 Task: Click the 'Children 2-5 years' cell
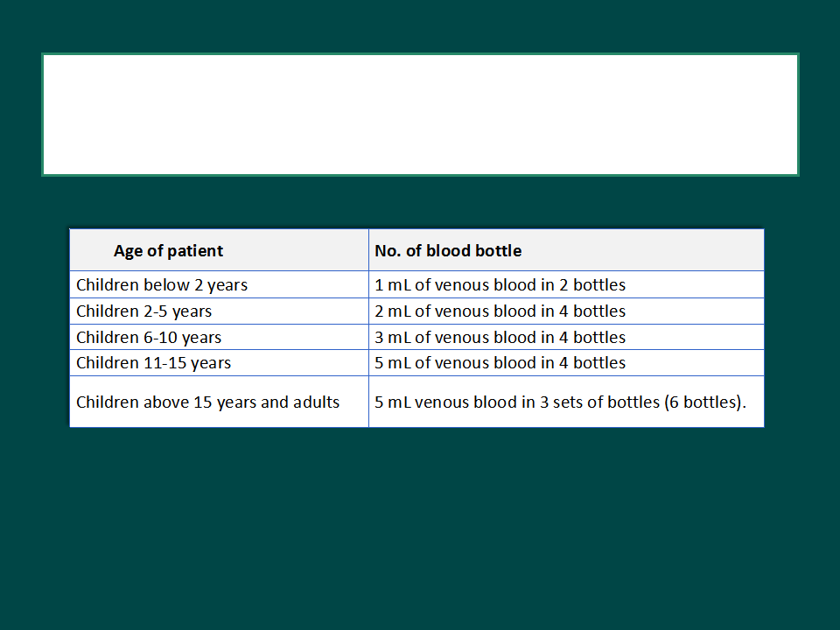[219, 311]
